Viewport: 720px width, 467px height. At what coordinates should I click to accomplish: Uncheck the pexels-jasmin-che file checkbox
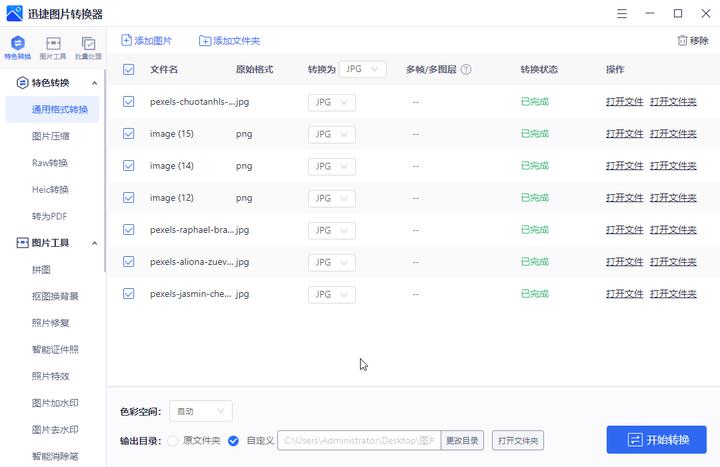129,293
